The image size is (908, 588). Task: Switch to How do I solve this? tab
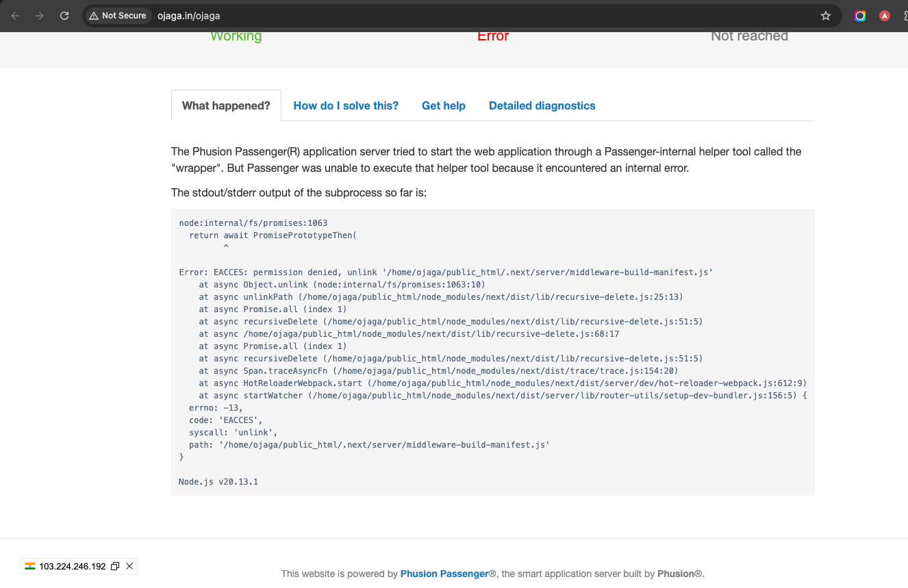coord(346,106)
